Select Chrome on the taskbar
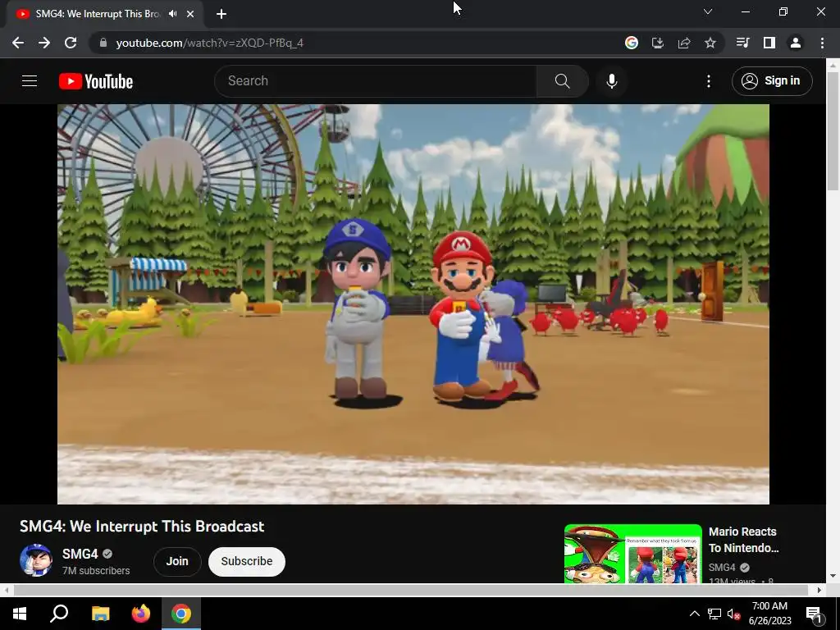This screenshot has width=840, height=630. pyautogui.click(x=181, y=614)
